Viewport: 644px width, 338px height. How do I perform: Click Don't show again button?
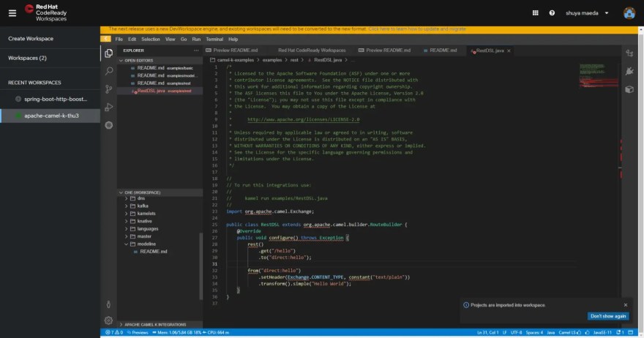608,316
